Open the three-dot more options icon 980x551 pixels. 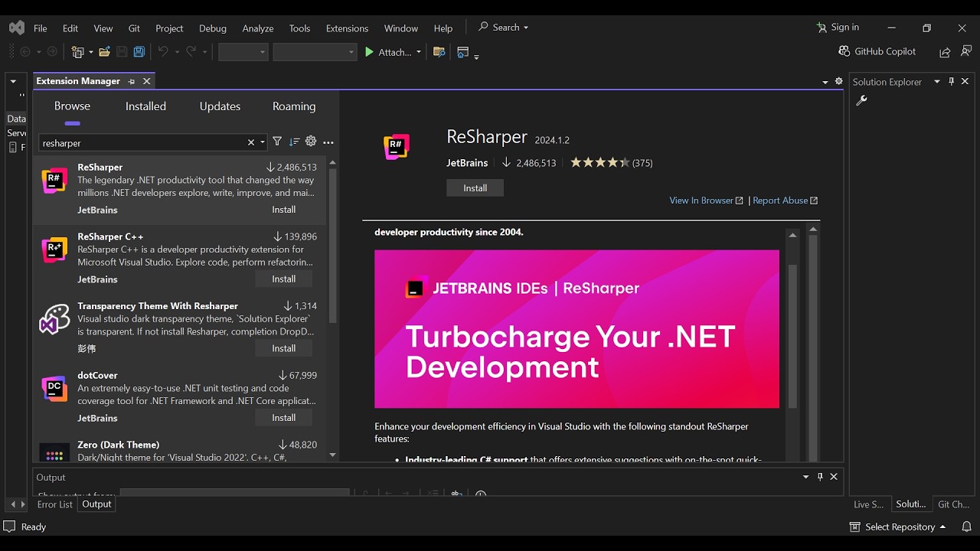pos(328,142)
